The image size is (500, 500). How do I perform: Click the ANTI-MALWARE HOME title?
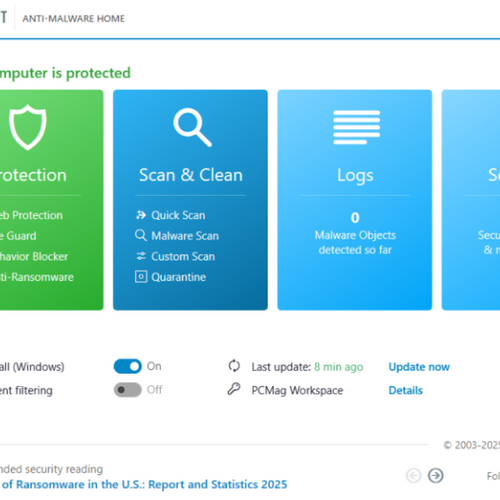point(74,18)
